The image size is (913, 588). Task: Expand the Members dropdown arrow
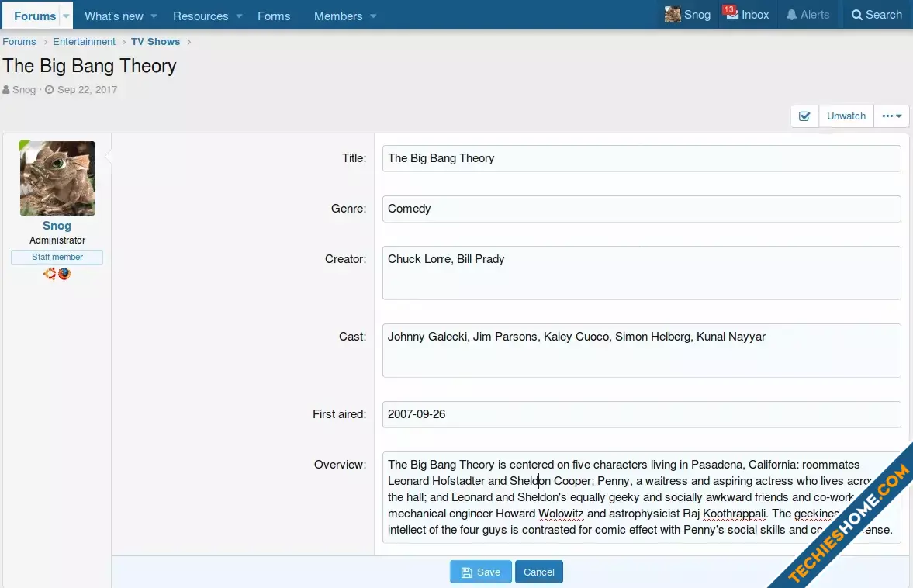click(x=373, y=16)
